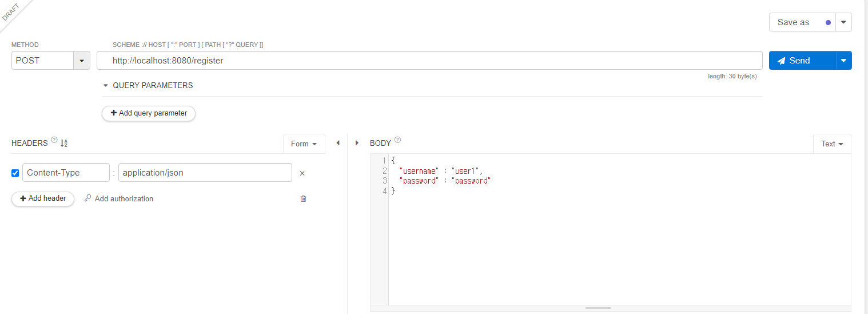Open the Save as dropdown arrow

(x=843, y=22)
